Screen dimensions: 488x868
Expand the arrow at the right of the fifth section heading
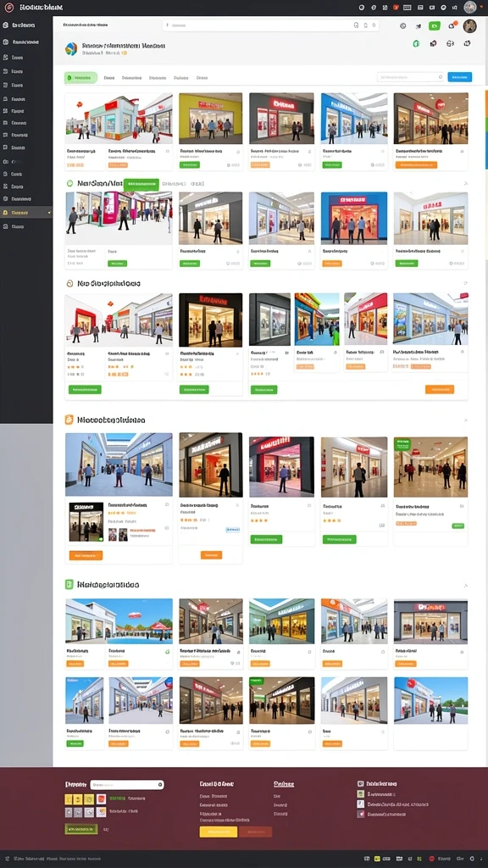[x=465, y=585]
